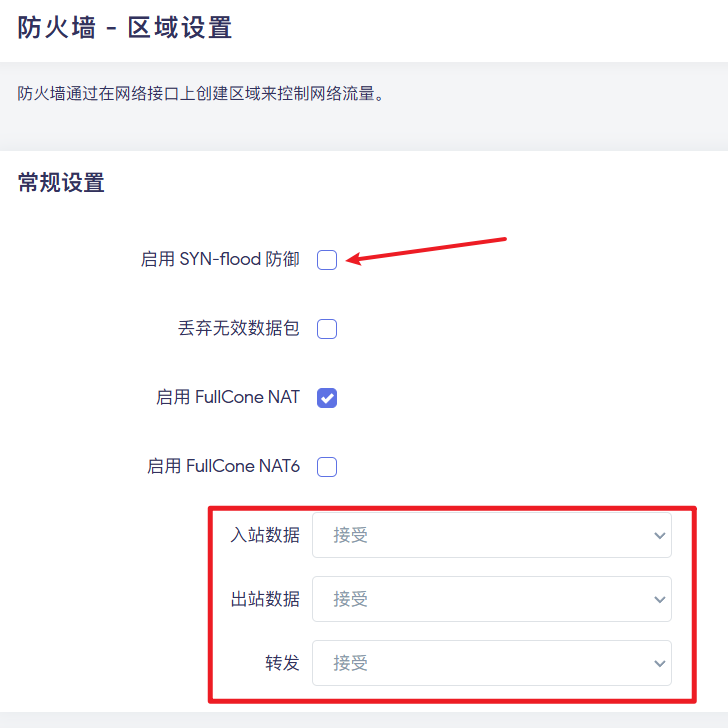
Task: Click the 启用 FullCone NAT label
Action: point(228,397)
